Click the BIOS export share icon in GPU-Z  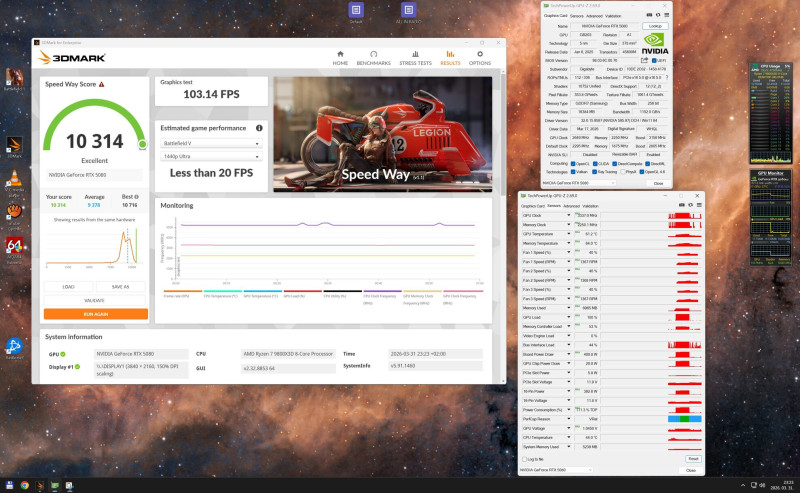[x=644, y=60]
